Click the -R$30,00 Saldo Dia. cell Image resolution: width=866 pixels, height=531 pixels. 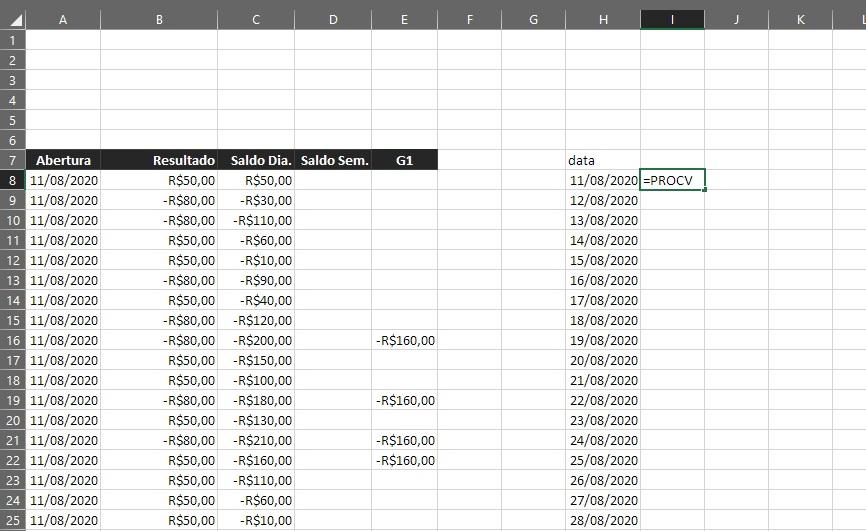coord(256,200)
